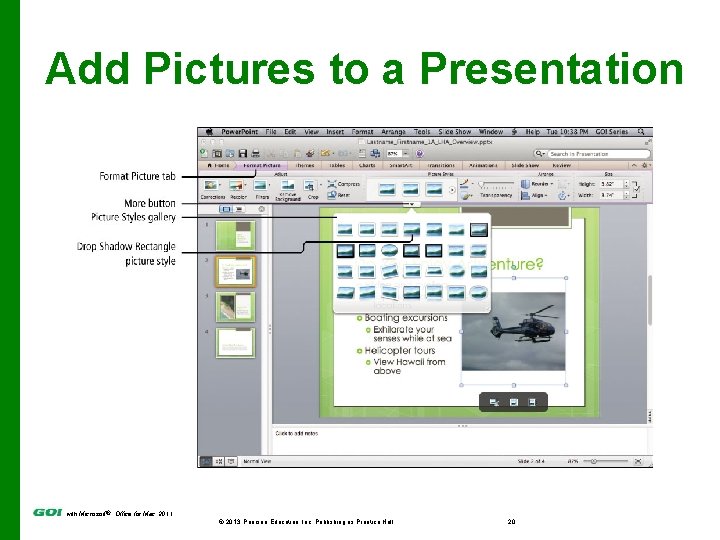Click the picture Effects icon below border
The width and height of the screenshot is (720, 540).
(465, 196)
